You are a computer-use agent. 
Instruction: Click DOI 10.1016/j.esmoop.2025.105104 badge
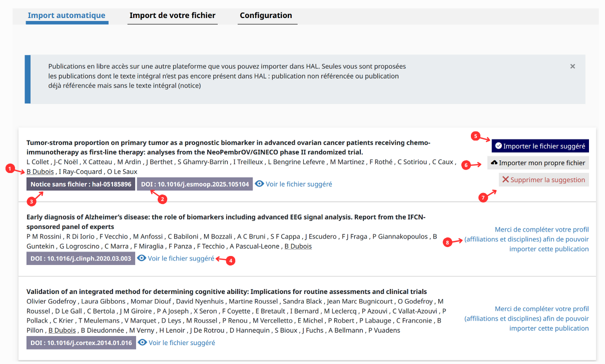pos(195,184)
